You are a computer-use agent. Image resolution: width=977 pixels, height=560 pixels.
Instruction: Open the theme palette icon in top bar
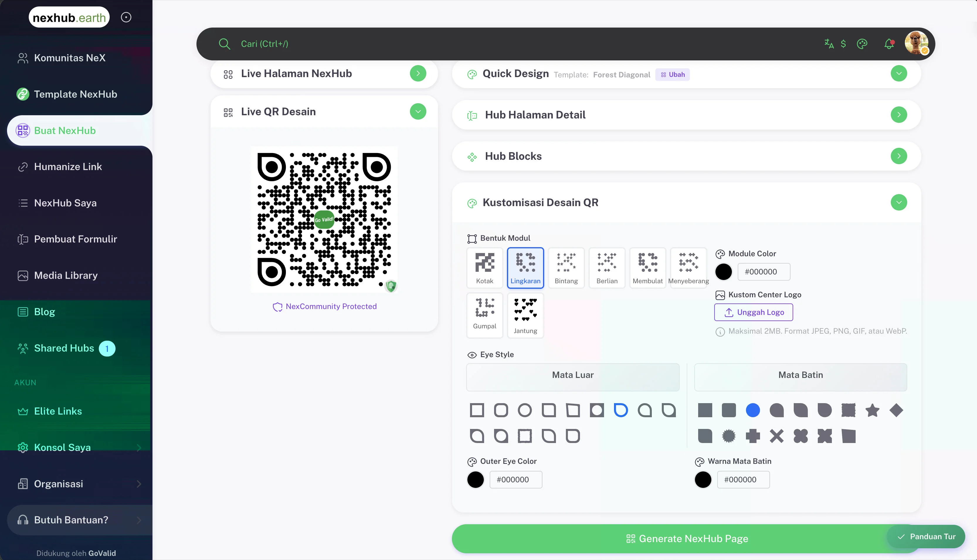862,44
